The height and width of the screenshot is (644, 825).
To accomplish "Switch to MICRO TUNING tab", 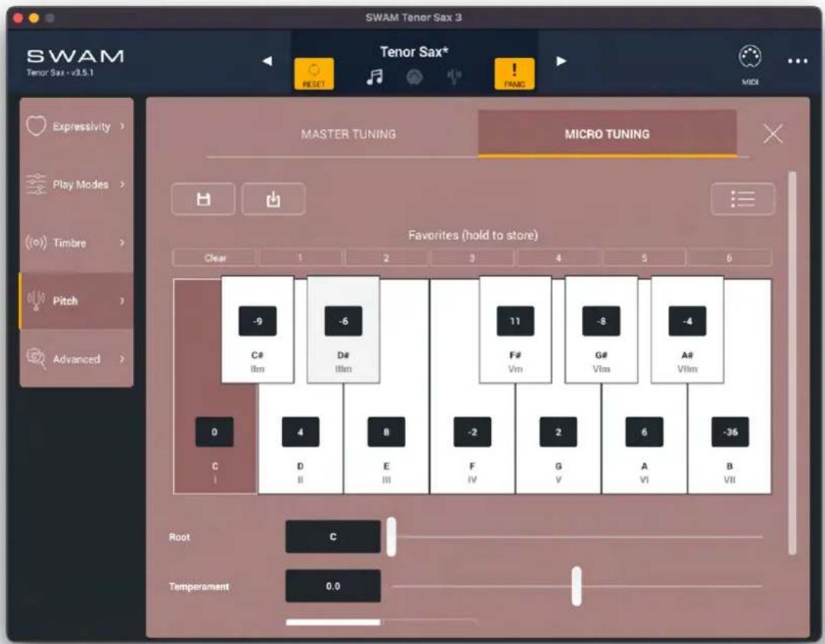I will tap(607, 134).
